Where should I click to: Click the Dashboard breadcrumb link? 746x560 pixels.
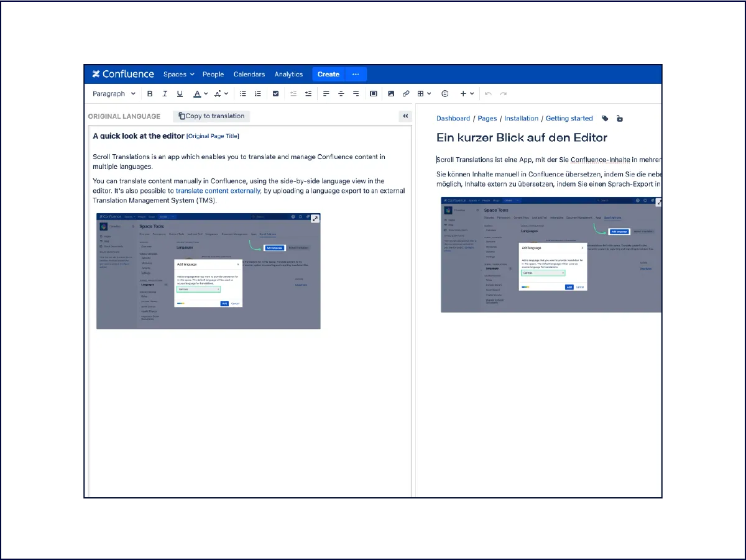(453, 119)
